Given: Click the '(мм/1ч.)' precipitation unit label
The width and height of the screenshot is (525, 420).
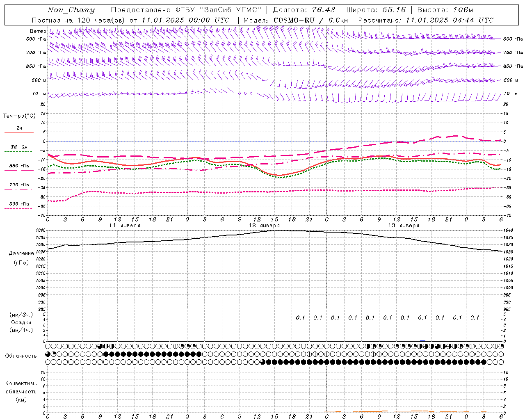Looking at the screenshot, I should click(x=21, y=330).
